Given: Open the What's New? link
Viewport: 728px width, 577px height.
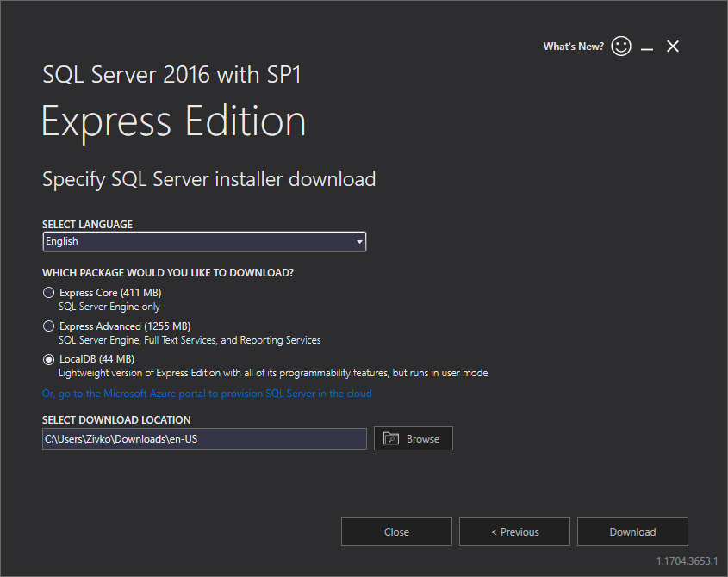Looking at the screenshot, I should 573,47.
